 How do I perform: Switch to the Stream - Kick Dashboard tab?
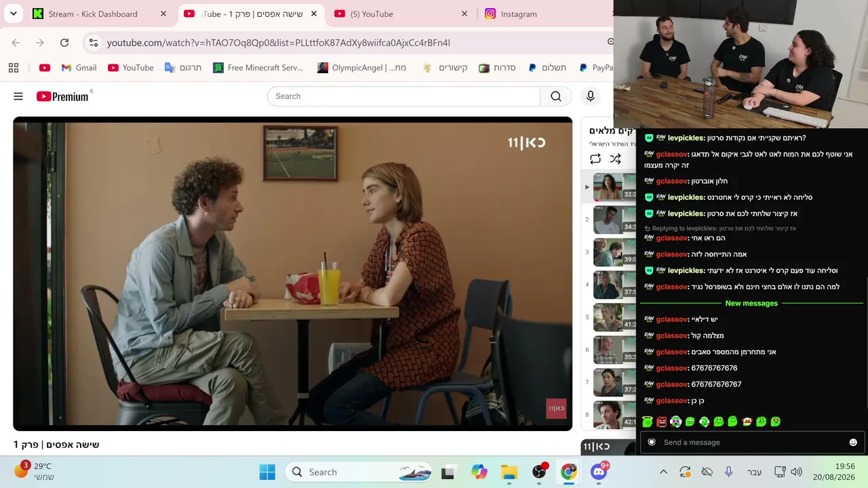point(101,14)
